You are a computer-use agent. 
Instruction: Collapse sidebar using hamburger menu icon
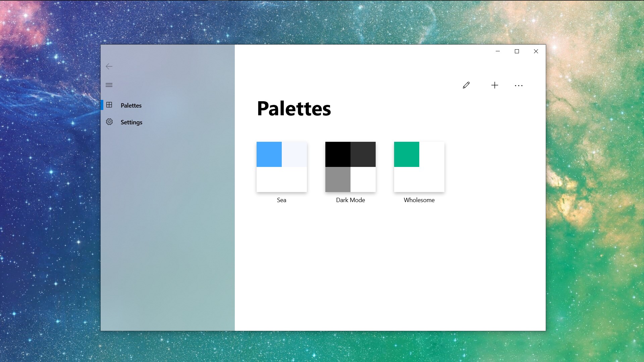pyautogui.click(x=109, y=85)
